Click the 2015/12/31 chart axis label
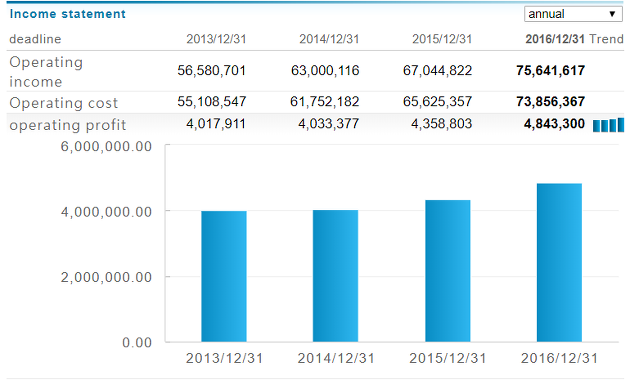Screen dimensions: 630x380 tap(448, 358)
